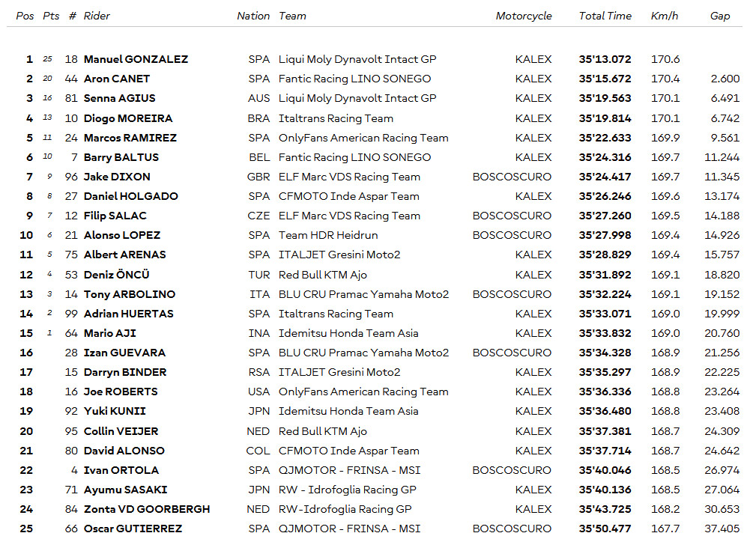Image resolution: width=756 pixels, height=539 pixels.
Task: Select Senna AGIUS in third place
Action: click(x=120, y=98)
